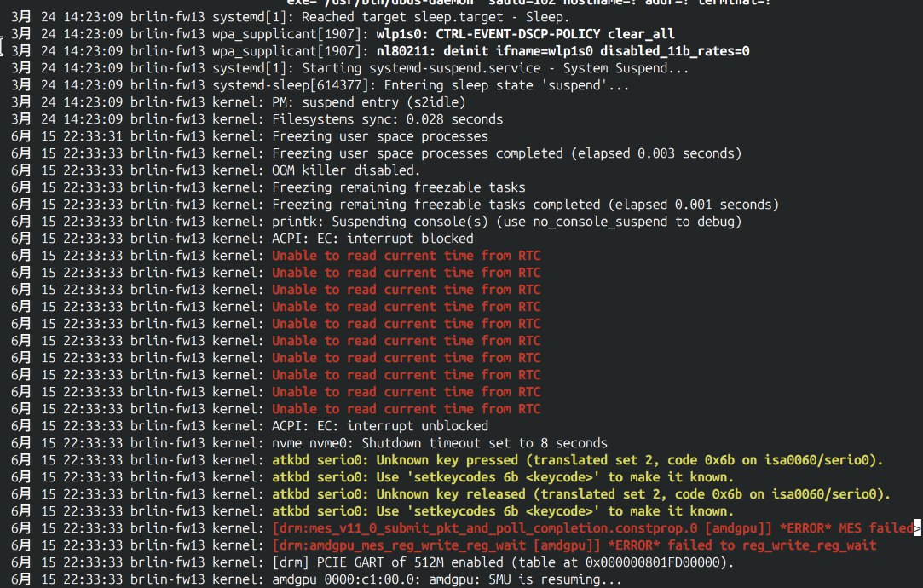Screen dimensions: 923x588
Task: Click the red "failed to reg_write_reg_wait" error
Action: point(574,545)
